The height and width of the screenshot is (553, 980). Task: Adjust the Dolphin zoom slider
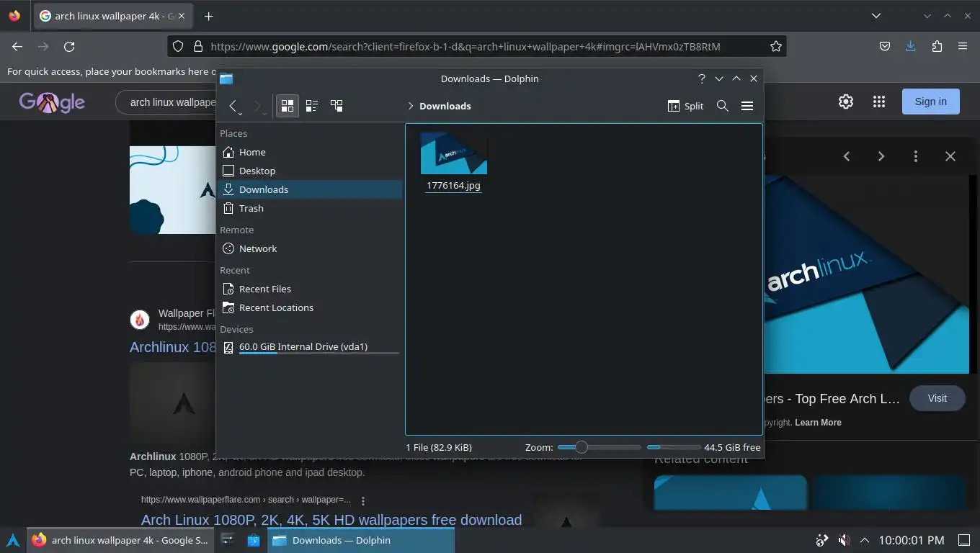(599, 447)
